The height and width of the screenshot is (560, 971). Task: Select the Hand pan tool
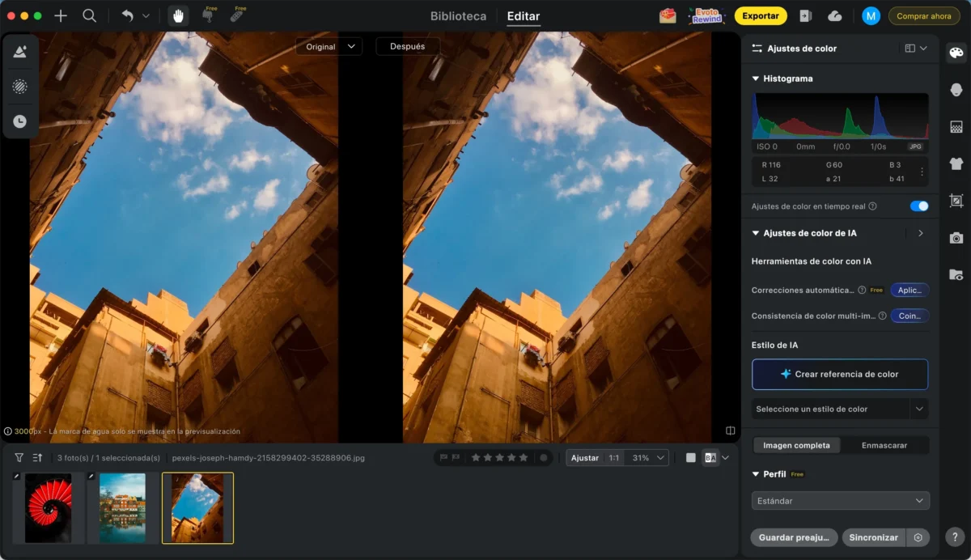[179, 16]
